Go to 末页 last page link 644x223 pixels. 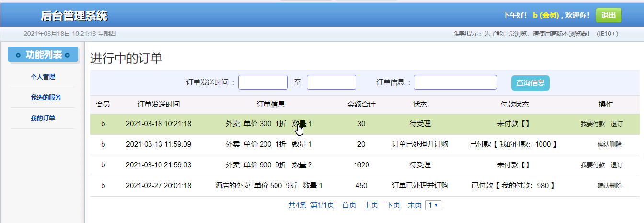414,205
